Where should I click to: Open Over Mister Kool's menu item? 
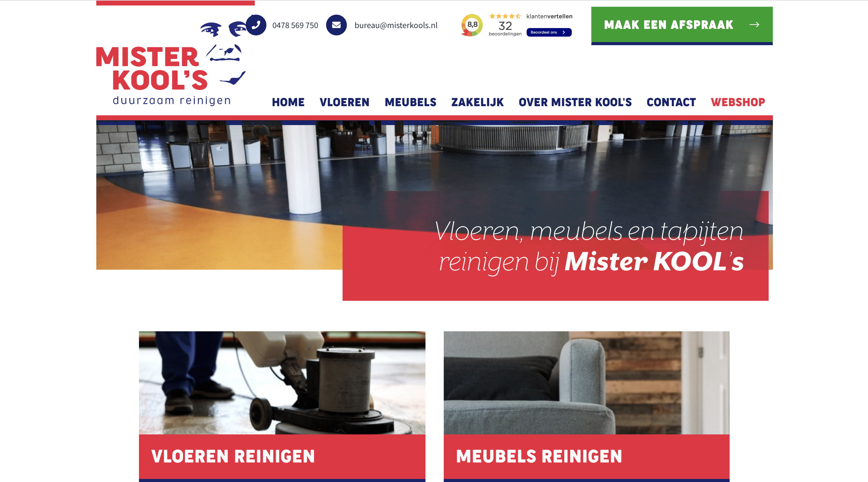click(x=575, y=102)
